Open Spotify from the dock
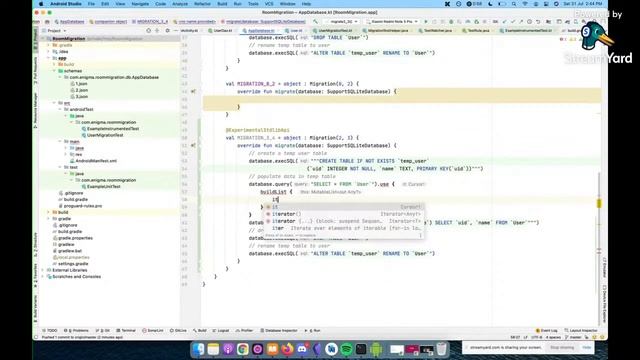 pos(347,349)
